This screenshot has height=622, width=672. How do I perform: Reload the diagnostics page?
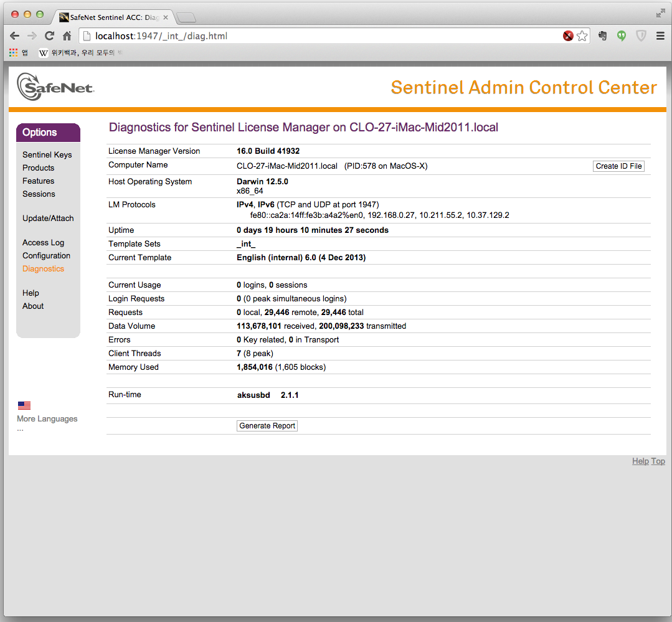coord(49,36)
